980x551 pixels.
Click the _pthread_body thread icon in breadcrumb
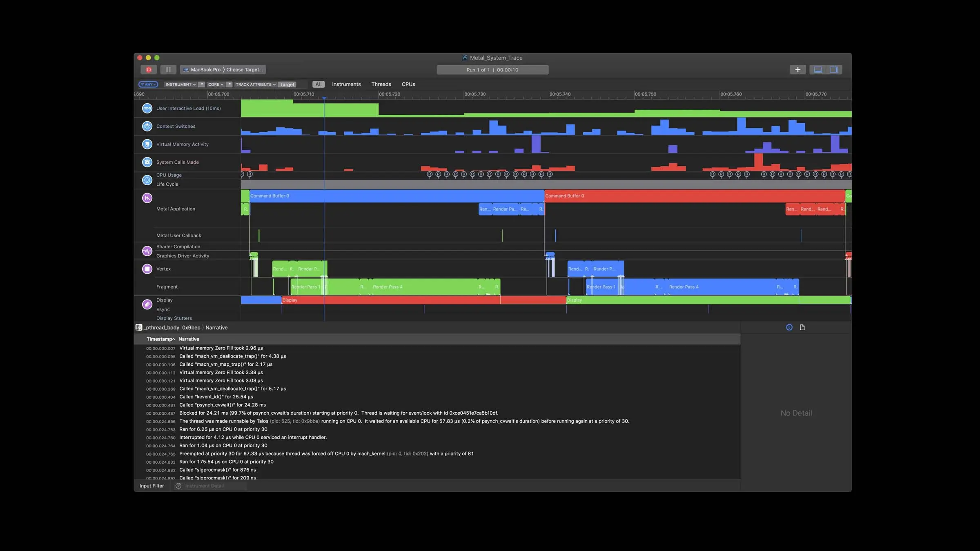139,327
